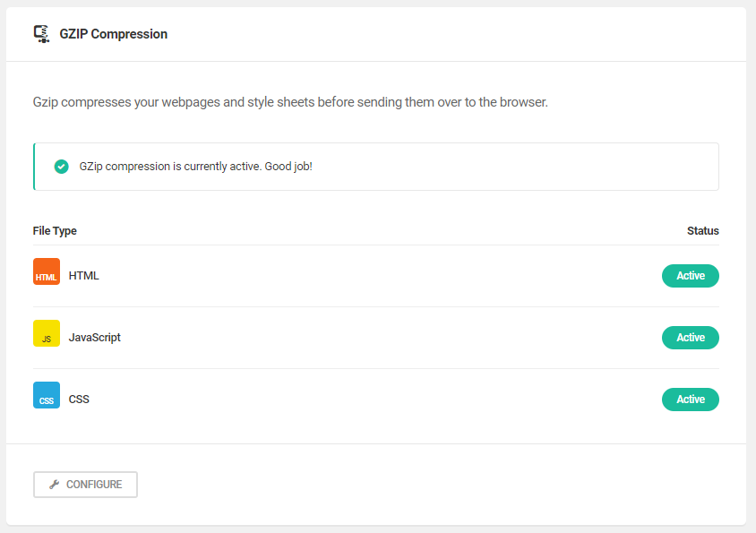Click the HTML row label
The image size is (756, 533).
coord(84,276)
